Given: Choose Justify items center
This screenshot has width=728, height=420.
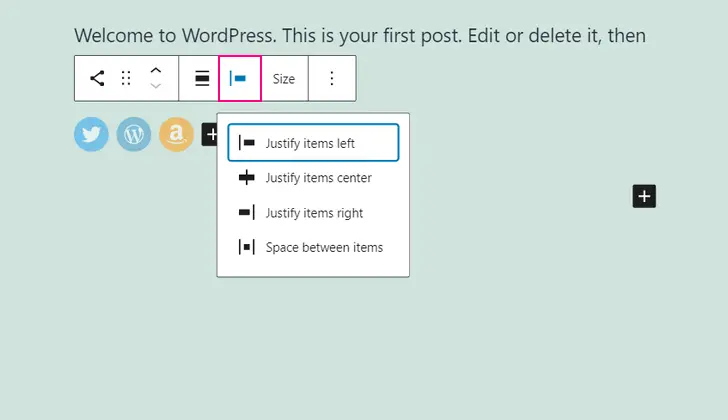Looking at the screenshot, I should (313, 178).
